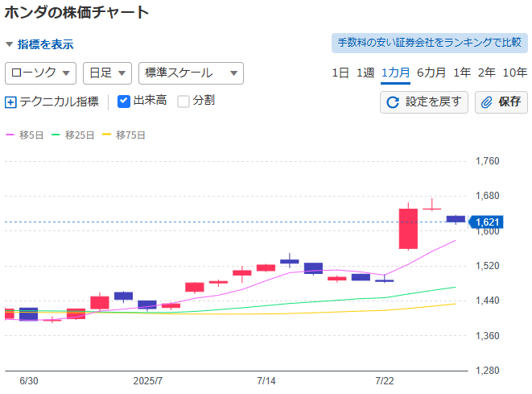Enable the 分割 split checkbox

click(184, 102)
